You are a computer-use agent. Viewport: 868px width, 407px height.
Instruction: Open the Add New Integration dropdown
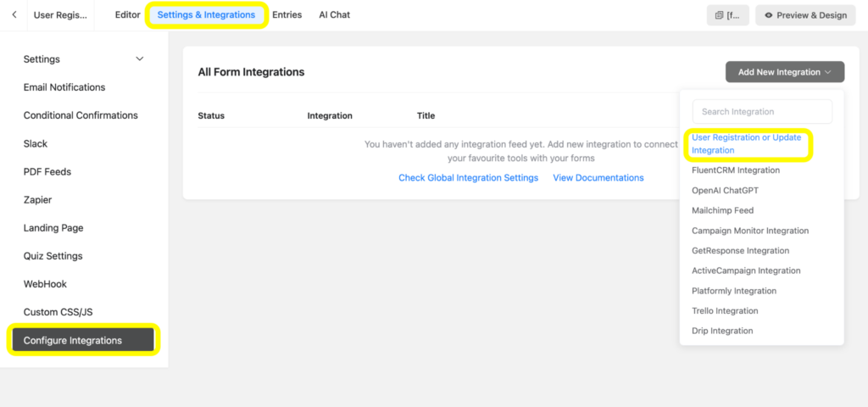(x=784, y=72)
